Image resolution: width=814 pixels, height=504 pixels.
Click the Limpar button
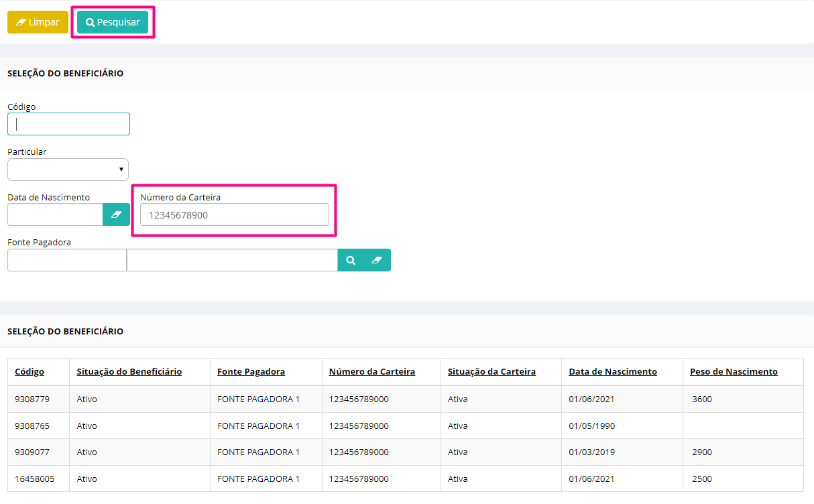click(38, 22)
